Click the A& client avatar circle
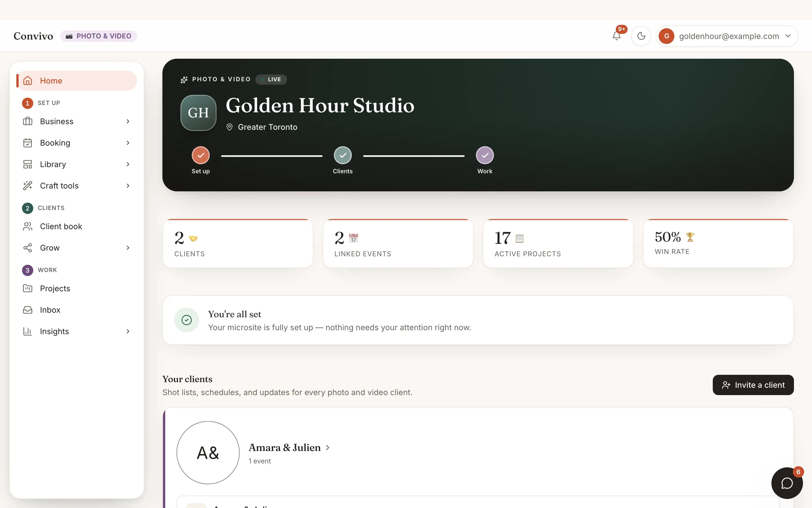812x508 pixels. tap(208, 453)
